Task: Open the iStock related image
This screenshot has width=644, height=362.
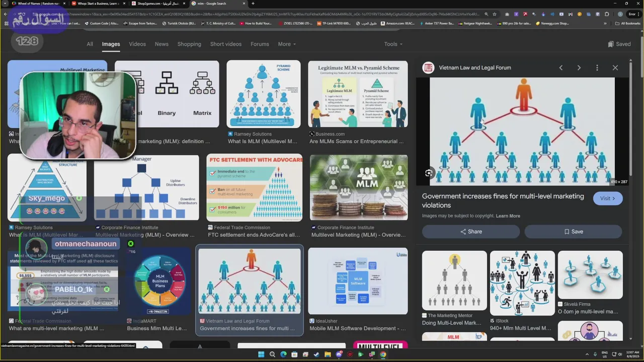Action: 522,283
